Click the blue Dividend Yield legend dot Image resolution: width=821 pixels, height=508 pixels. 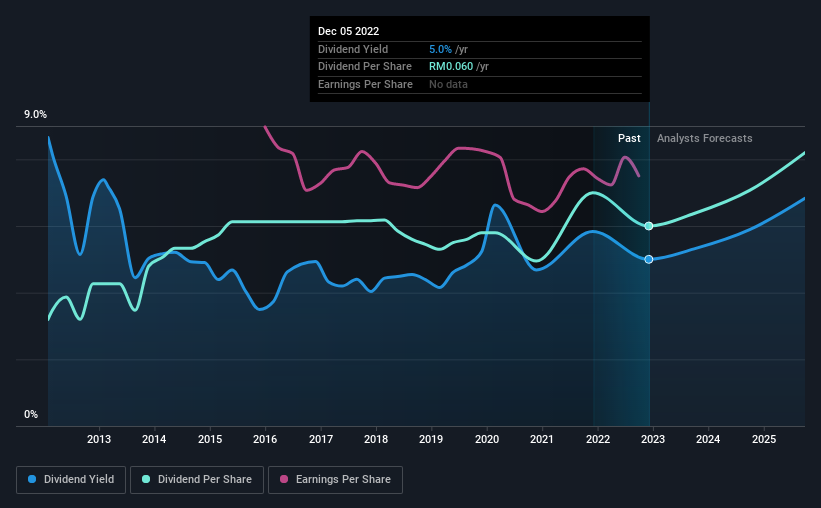click(x=33, y=480)
